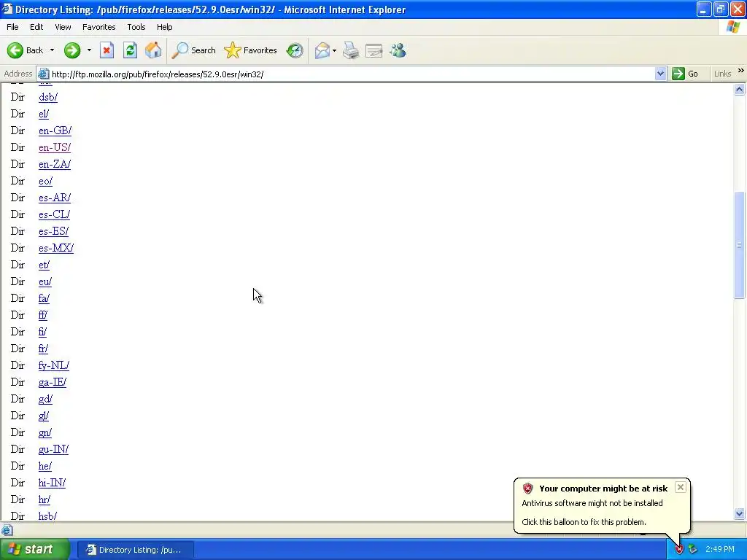Click the scrollbar up arrow
Screen dimensions: 747x560
tap(740, 90)
